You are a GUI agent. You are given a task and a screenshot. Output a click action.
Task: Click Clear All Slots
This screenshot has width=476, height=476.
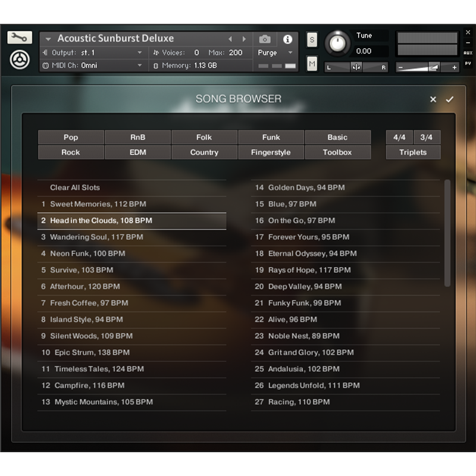[x=131, y=188]
